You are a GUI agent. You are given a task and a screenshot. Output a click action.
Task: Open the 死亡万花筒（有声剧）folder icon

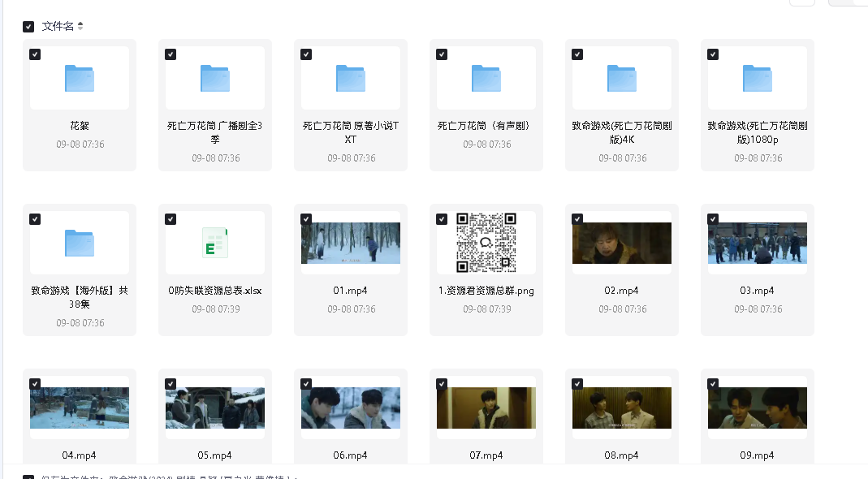pyautogui.click(x=486, y=79)
